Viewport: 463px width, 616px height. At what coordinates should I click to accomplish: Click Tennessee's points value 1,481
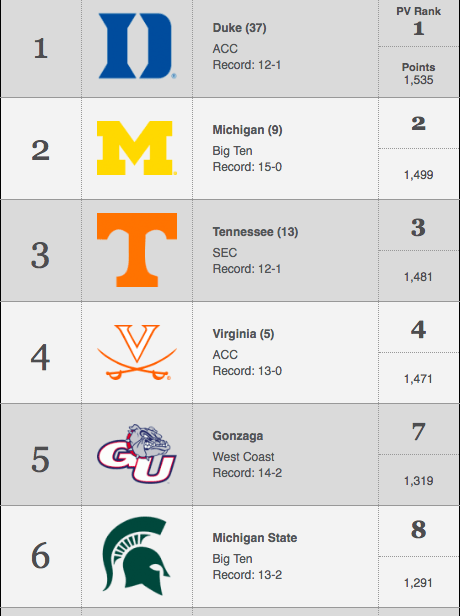click(419, 277)
